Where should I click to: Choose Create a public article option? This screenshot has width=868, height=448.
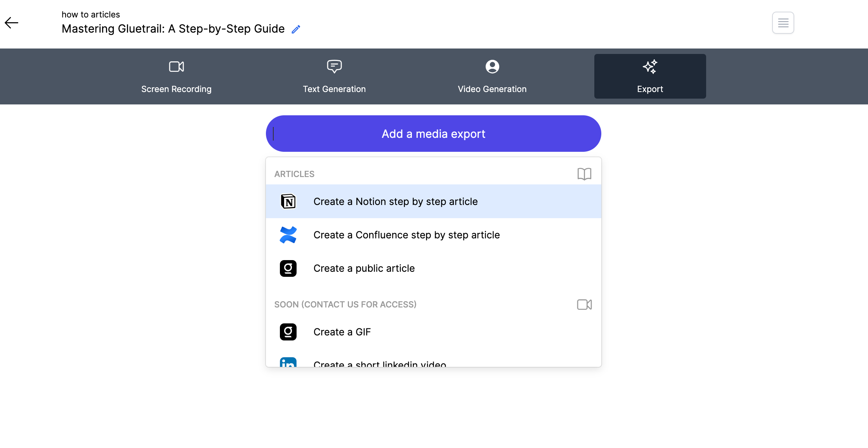coord(364,268)
